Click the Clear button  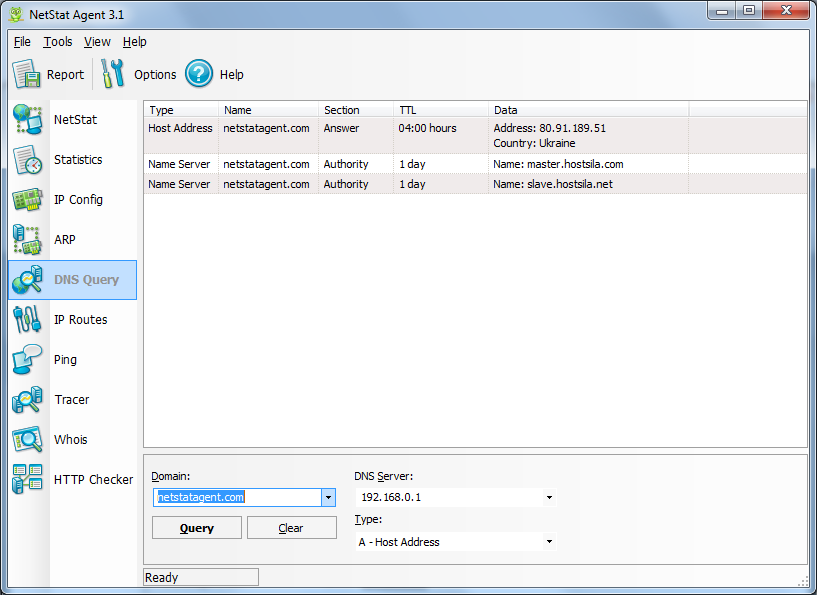291,528
